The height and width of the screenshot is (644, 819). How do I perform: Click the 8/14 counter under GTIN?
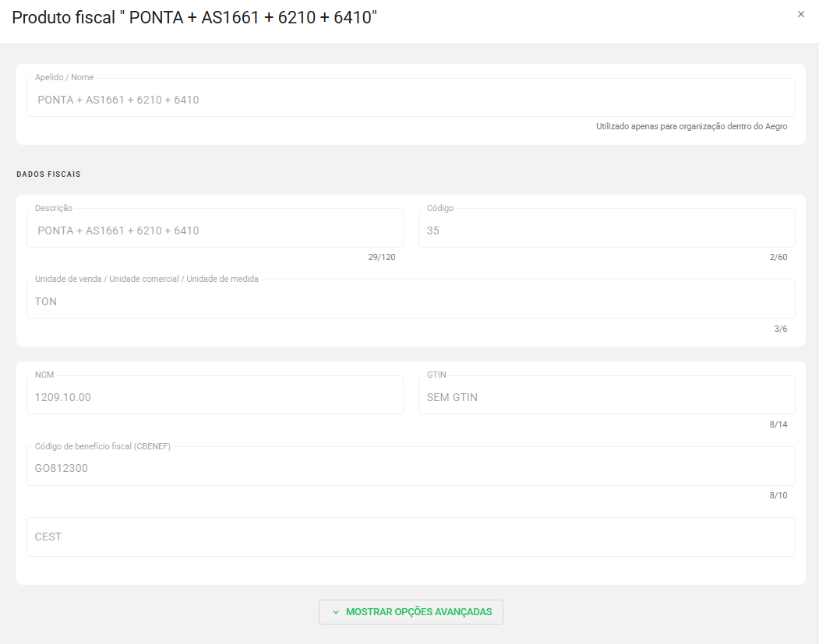pyautogui.click(x=778, y=424)
